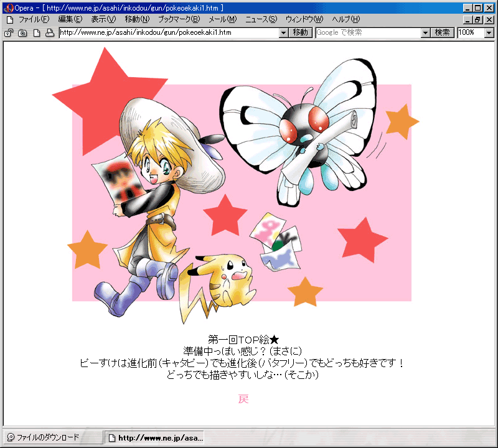Click the document mode icon in toolbar
Screen dimensions: 498x448
[37, 33]
